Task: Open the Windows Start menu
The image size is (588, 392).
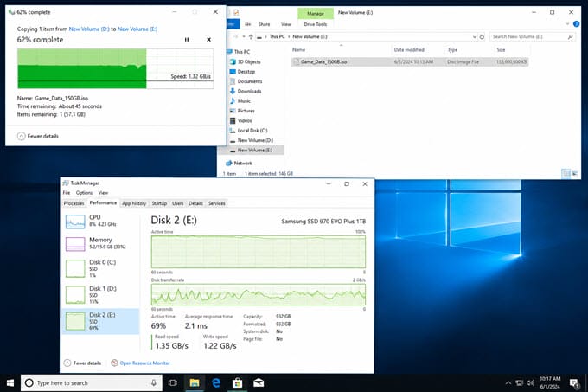Action: [x=10, y=383]
